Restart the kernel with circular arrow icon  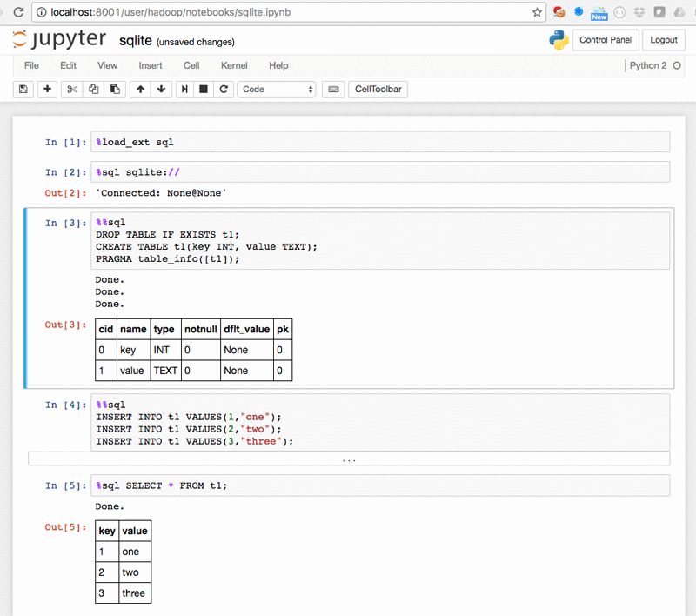click(225, 89)
